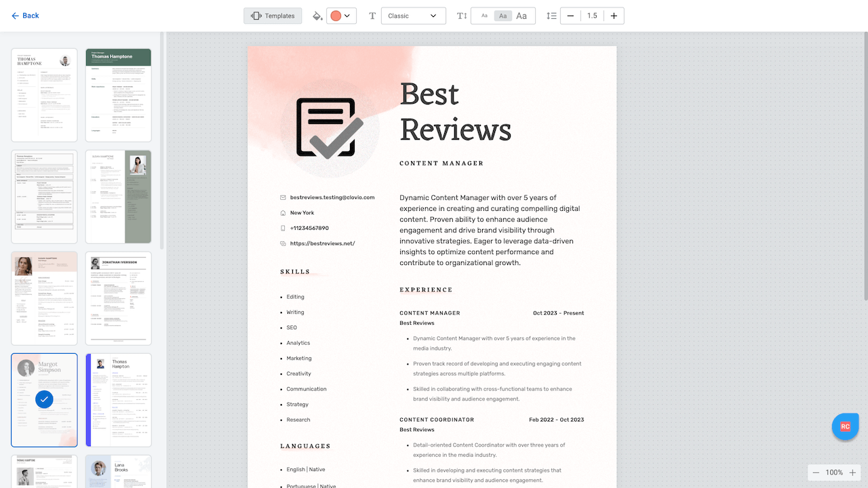
Task: Select the medium Aa text size
Action: coord(502,15)
